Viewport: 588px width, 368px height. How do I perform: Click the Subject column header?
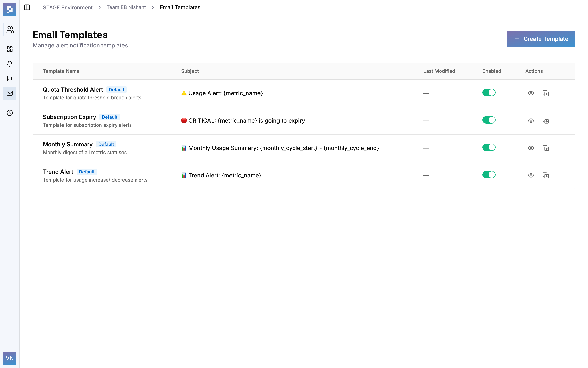(190, 71)
